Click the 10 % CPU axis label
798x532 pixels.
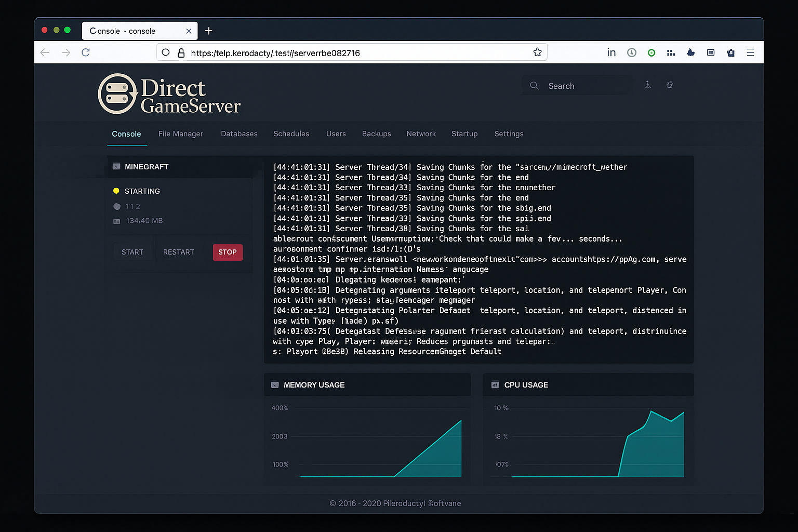coord(501,408)
